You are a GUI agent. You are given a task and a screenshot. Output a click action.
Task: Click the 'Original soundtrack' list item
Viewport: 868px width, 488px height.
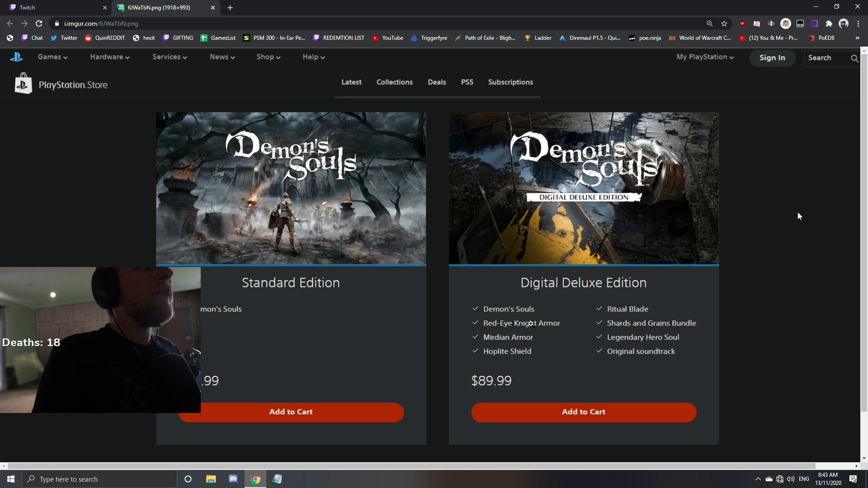pos(641,351)
